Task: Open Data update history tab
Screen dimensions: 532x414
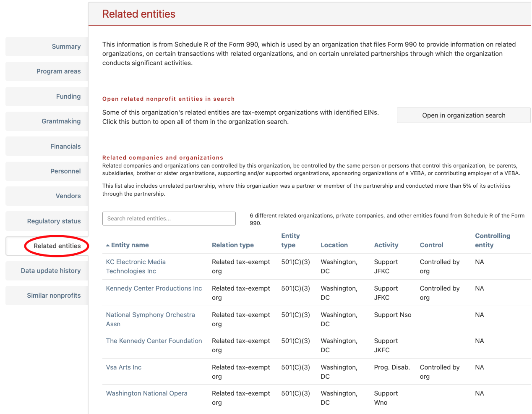Action: point(47,271)
